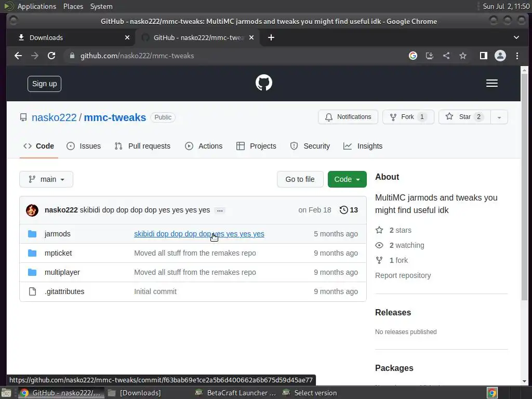Click the jarmods folder icon
Image resolution: width=532 pixels, height=399 pixels.
click(32, 234)
